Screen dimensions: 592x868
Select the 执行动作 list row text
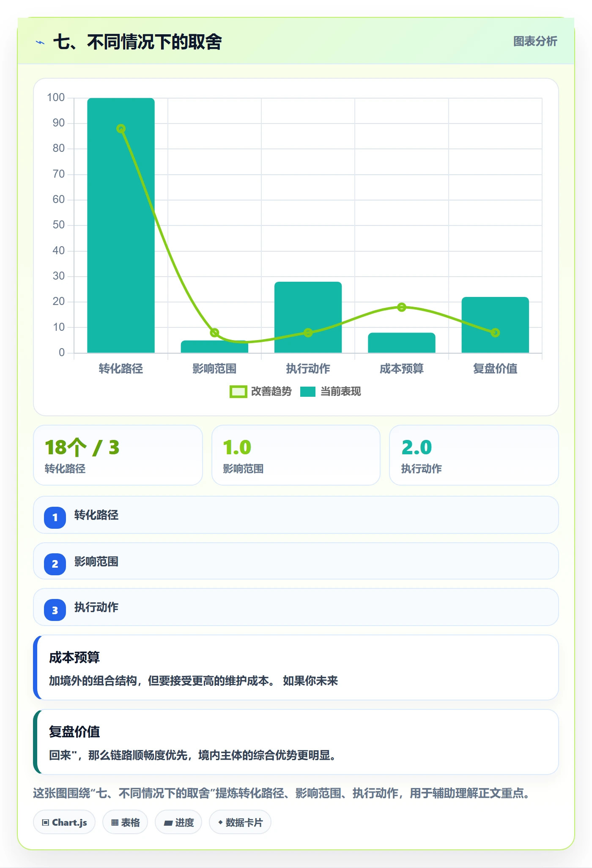click(96, 607)
